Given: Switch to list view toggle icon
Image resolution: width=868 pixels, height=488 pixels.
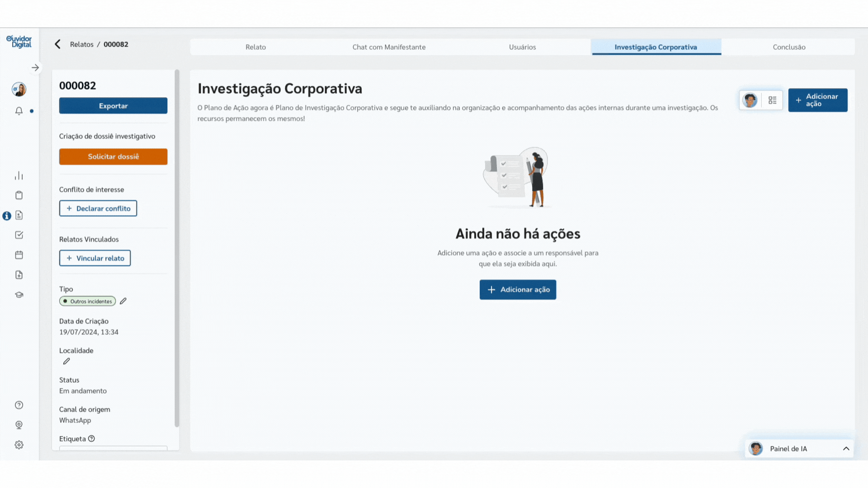Looking at the screenshot, I should point(772,100).
